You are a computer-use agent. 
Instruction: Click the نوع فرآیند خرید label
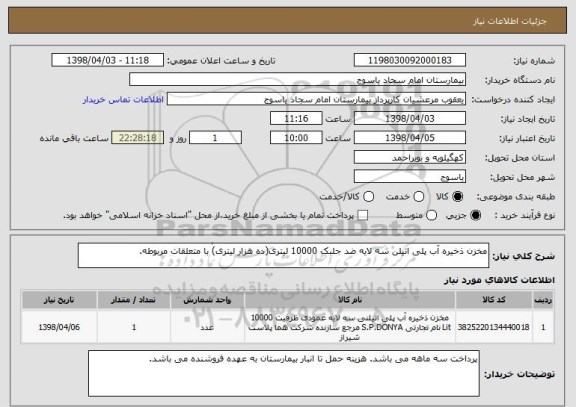coord(525,216)
